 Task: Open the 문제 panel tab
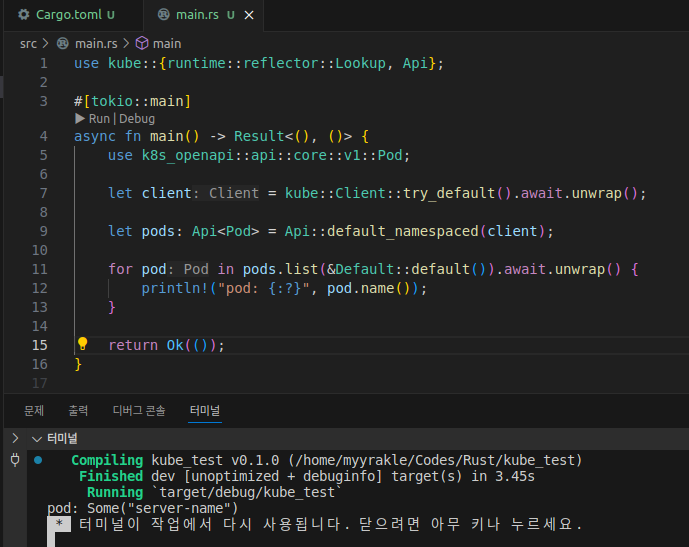[x=34, y=410]
